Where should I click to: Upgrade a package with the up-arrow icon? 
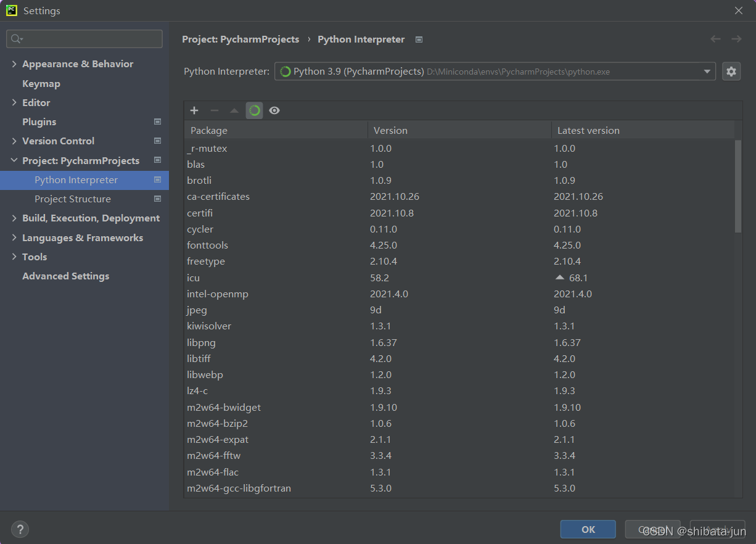coord(234,110)
